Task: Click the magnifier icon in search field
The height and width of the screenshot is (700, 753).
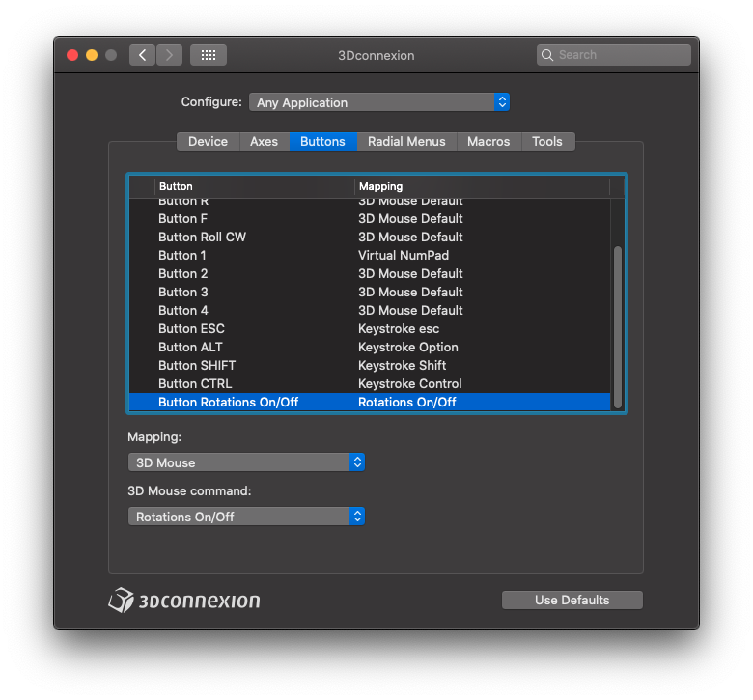Action: [x=547, y=55]
